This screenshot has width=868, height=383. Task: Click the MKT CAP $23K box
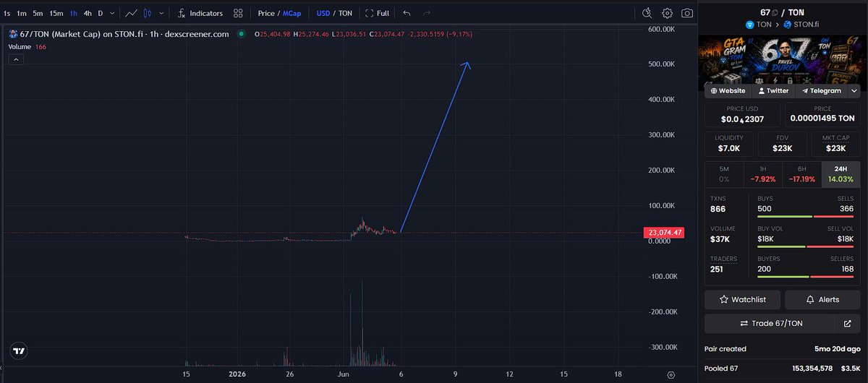[x=836, y=144]
